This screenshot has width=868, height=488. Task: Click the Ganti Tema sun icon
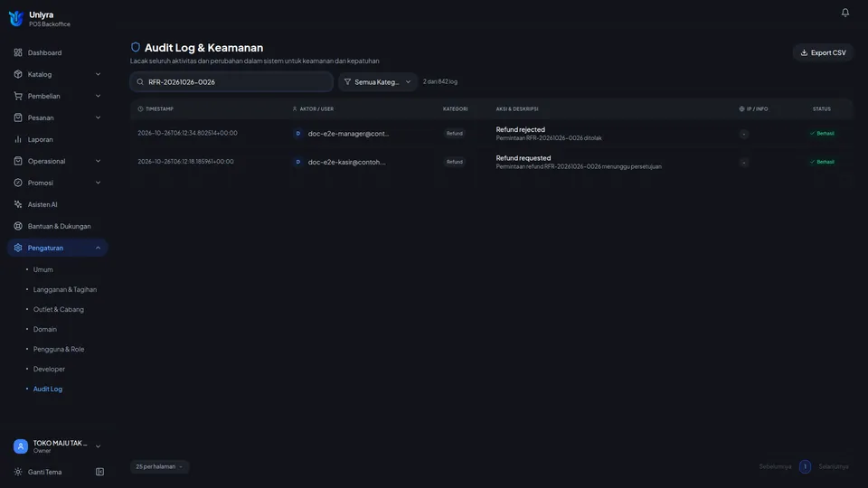pyautogui.click(x=18, y=472)
